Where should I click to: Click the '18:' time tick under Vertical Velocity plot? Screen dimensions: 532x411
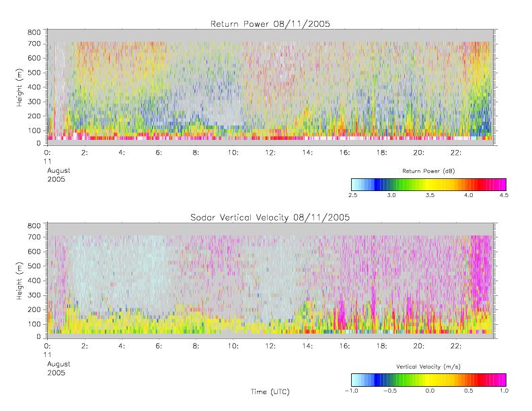point(382,346)
